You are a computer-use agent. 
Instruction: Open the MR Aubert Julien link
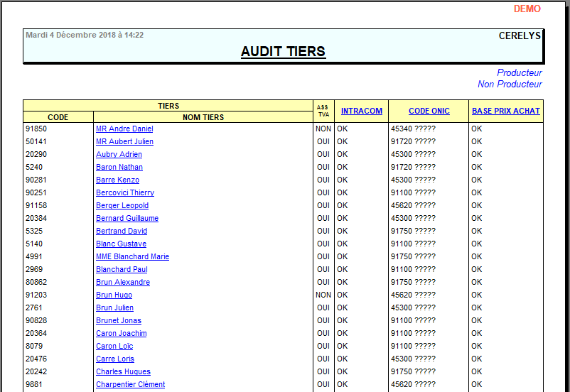[x=124, y=142]
